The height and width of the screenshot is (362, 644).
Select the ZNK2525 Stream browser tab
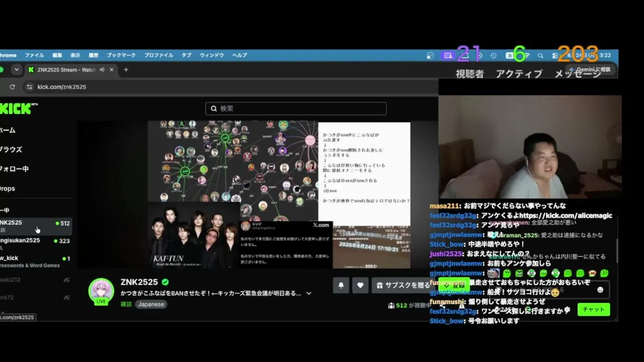click(71, 70)
